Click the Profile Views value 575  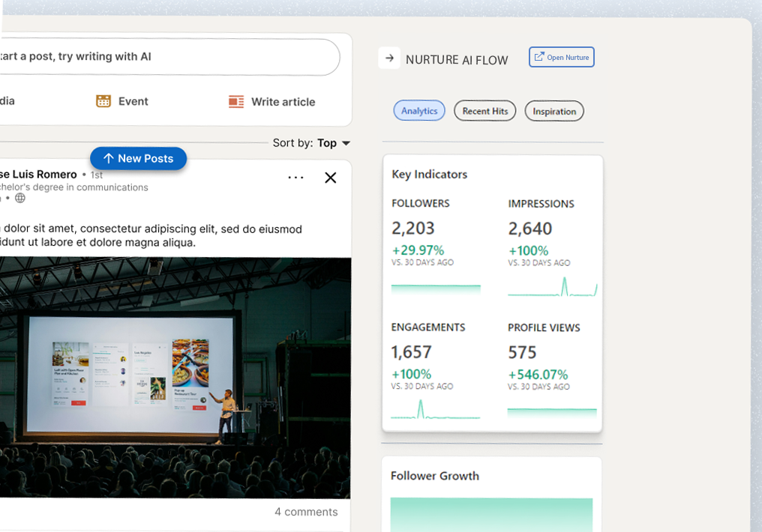click(x=522, y=352)
